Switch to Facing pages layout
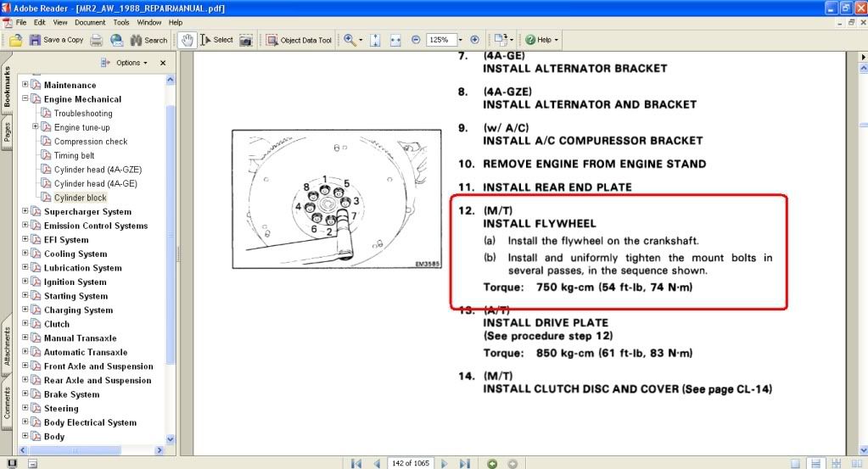Screen dimensions: 868x469 [856, 463]
